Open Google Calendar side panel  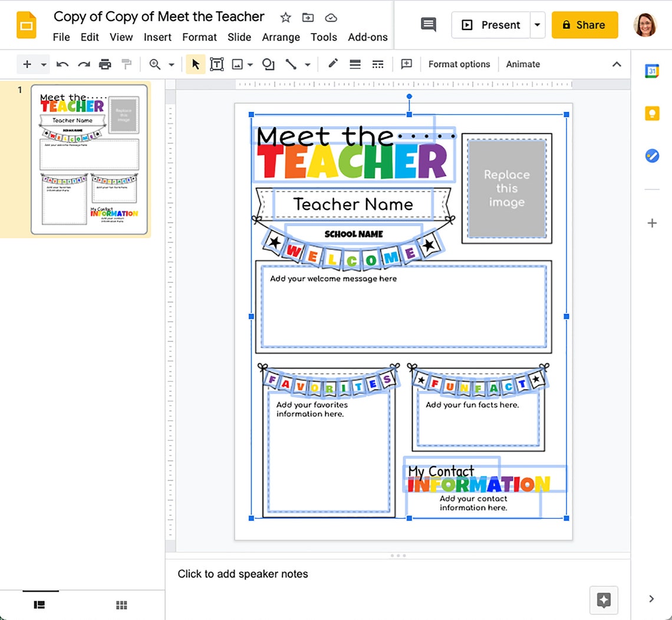coord(652,70)
